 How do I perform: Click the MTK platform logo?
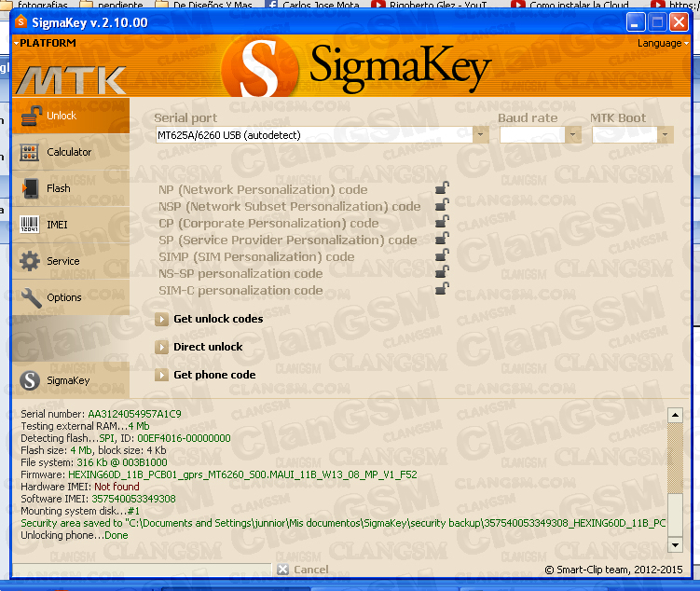coord(72,79)
